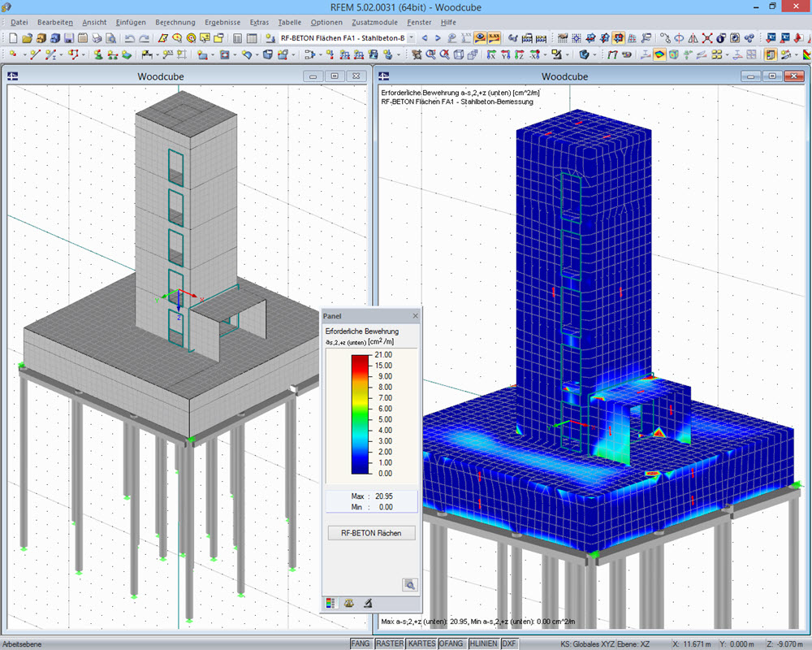The width and height of the screenshot is (812, 650).
Task: Toggle FANG snap mode in status bar
Action: [361, 643]
